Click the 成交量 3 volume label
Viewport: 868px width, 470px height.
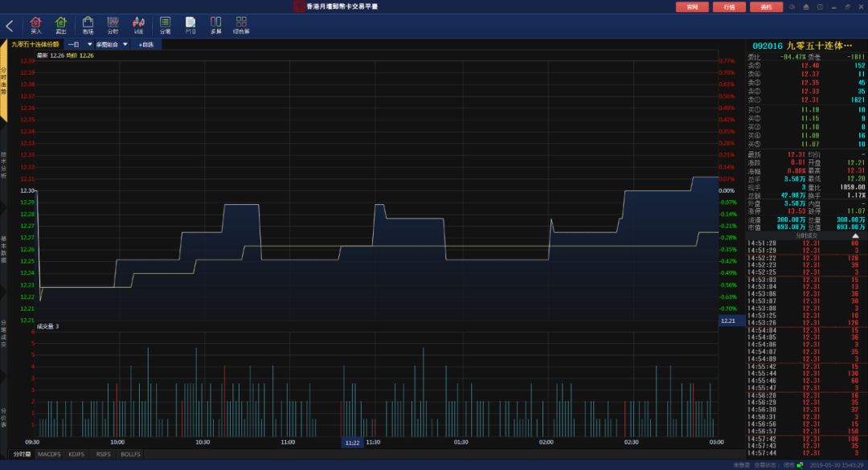[47, 327]
